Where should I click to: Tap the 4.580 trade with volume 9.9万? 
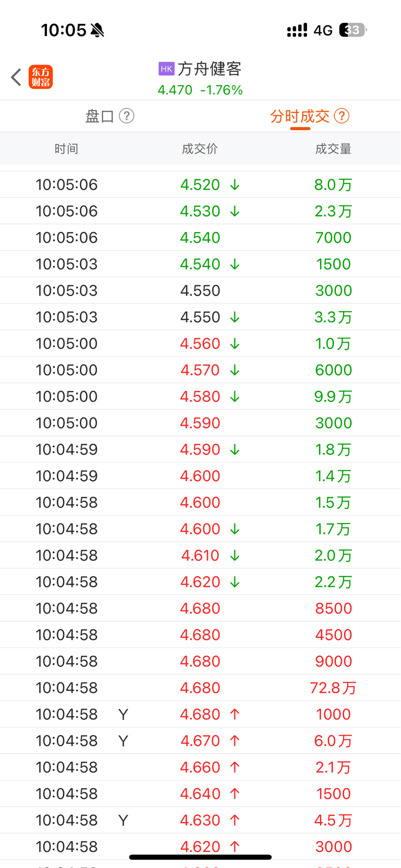[x=200, y=396]
